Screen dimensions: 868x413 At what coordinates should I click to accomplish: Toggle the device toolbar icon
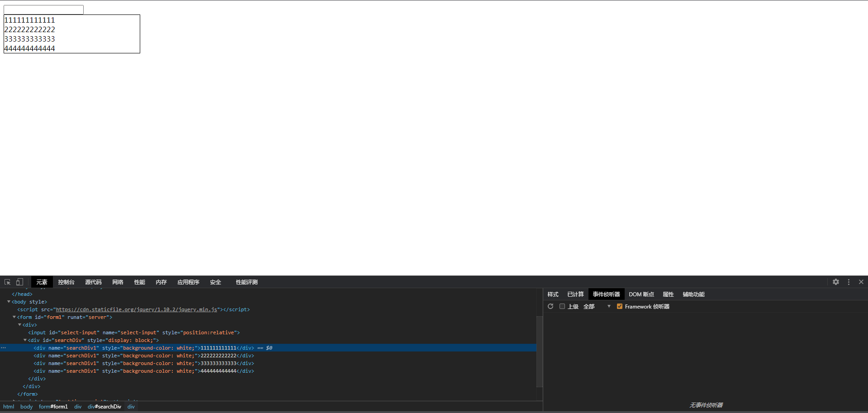pos(19,282)
